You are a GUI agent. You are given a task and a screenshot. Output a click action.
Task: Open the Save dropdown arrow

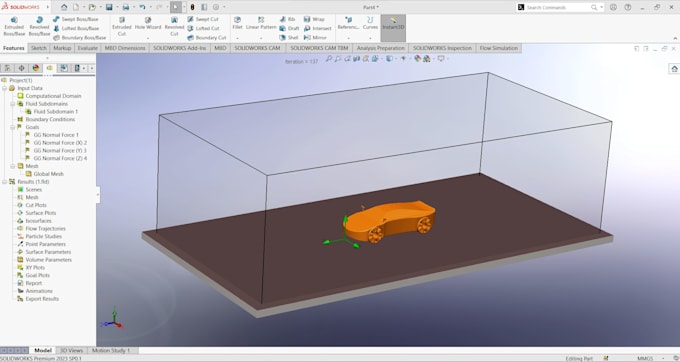click(x=117, y=7)
